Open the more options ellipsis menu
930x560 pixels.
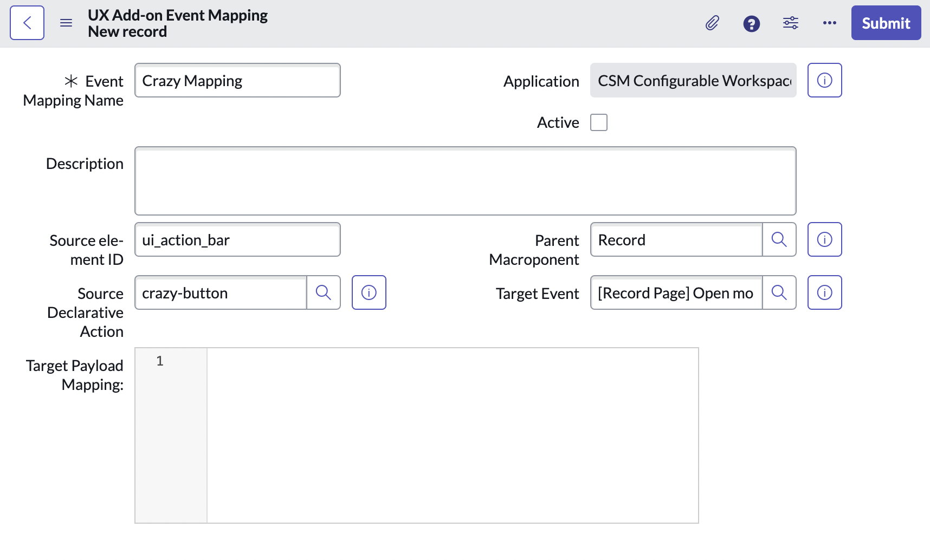[829, 23]
